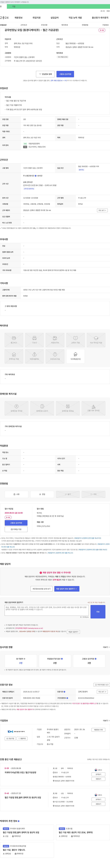Click the 채용 담당자에게 질문하기 text field
The height and width of the screenshot is (868, 110).
tap(47, 610)
